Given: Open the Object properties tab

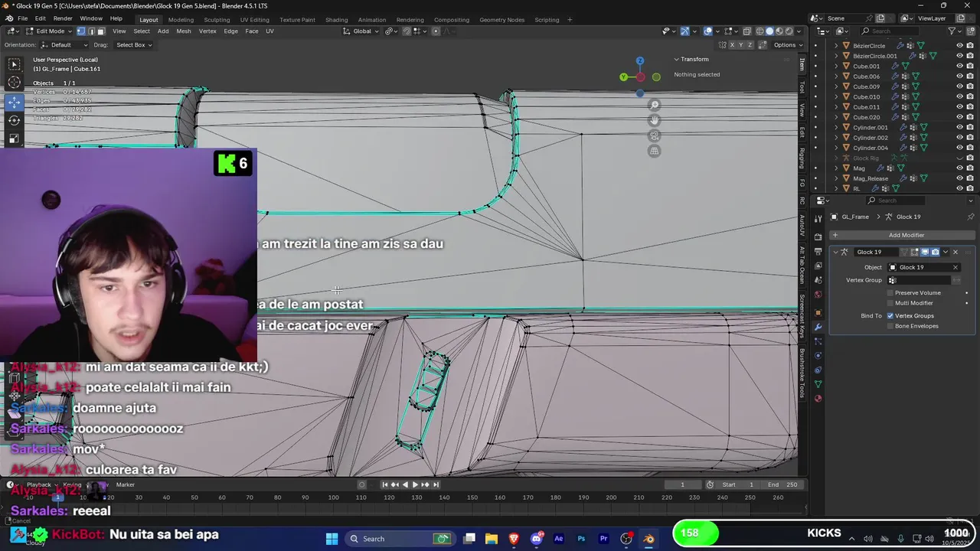Looking at the screenshot, I should tap(818, 312).
